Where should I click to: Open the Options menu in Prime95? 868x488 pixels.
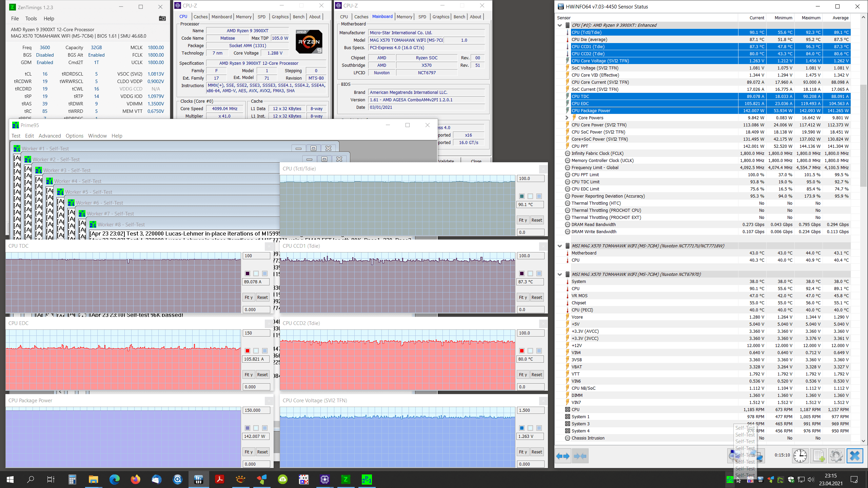(75, 136)
